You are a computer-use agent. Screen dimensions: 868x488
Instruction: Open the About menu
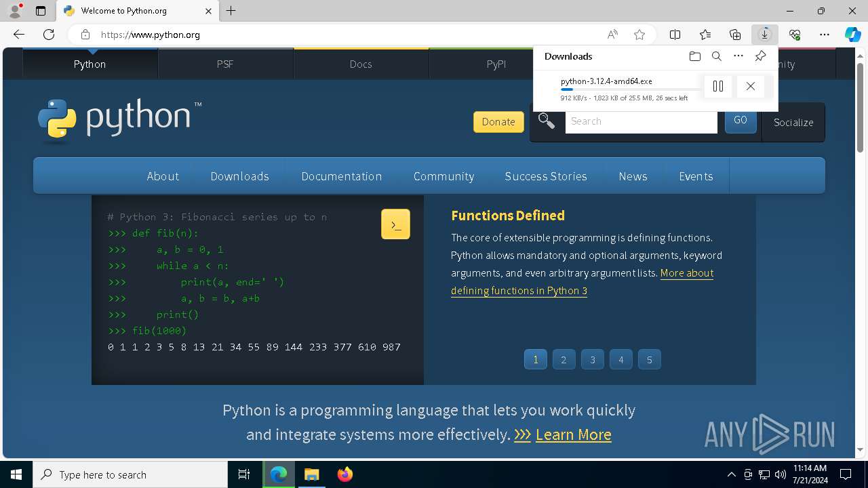(x=163, y=176)
